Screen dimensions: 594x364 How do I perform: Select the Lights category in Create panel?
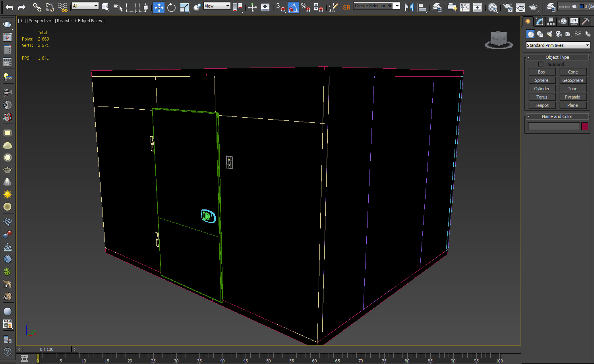(x=549, y=34)
